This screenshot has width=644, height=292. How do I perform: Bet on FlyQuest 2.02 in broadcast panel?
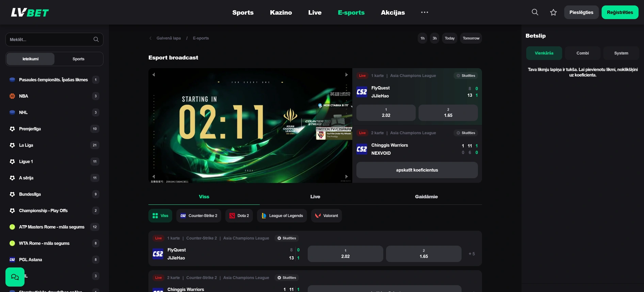pyautogui.click(x=386, y=113)
